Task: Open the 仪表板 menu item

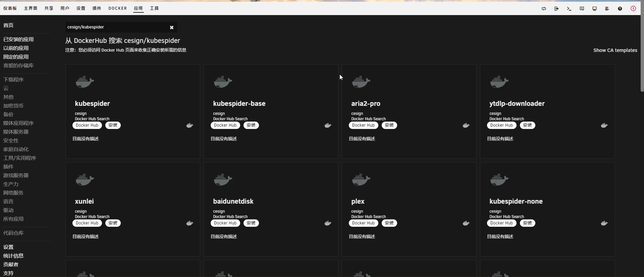Action: click(10, 8)
